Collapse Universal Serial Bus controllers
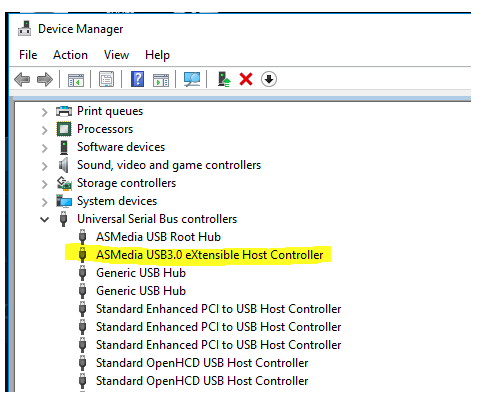 tap(44, 219)
